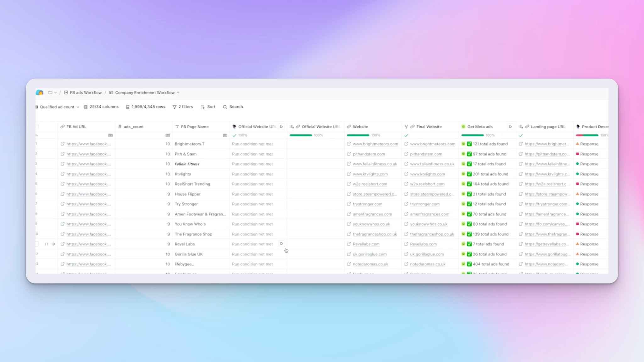Open www.fallainfitness.co.uk in Final Website column
644x362 pixels.
point(432,164)
